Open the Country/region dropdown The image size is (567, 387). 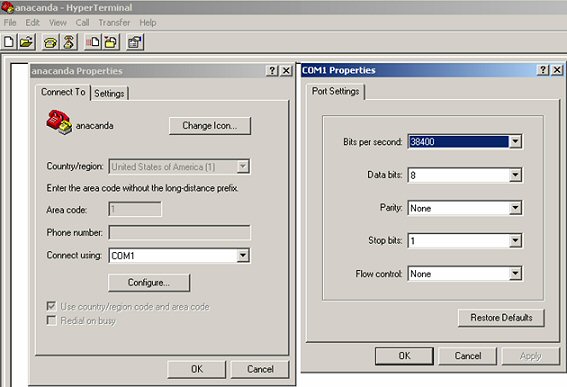pos(243,166)
